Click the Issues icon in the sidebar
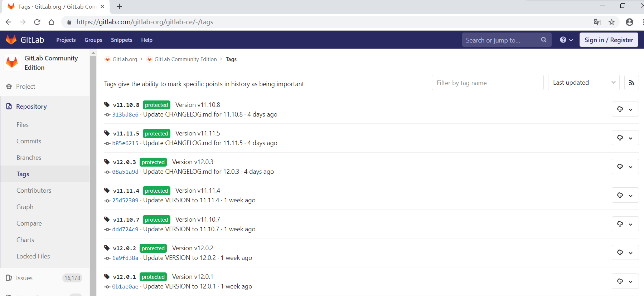The image size is (644, 296). [x=9, y=278]
